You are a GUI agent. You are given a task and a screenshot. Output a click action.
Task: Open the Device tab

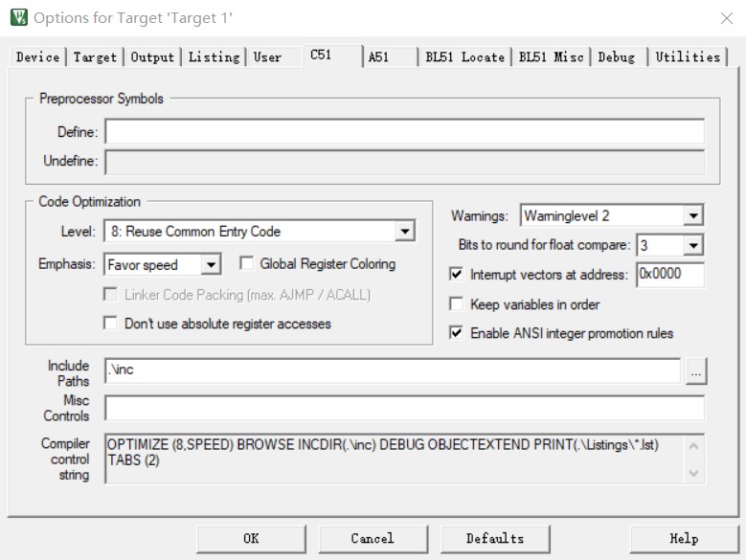(37, 57)
